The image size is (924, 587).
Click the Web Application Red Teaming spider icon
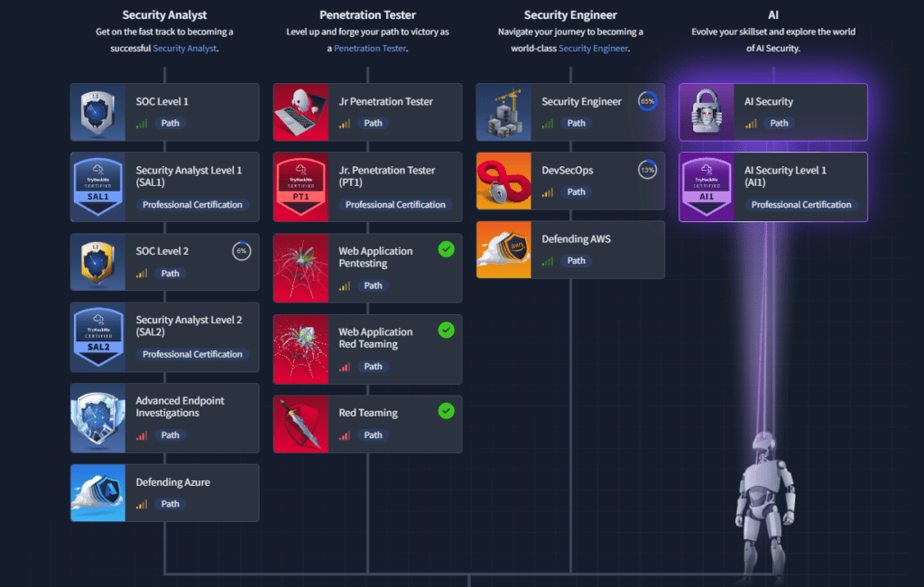[x=300, y=349]
